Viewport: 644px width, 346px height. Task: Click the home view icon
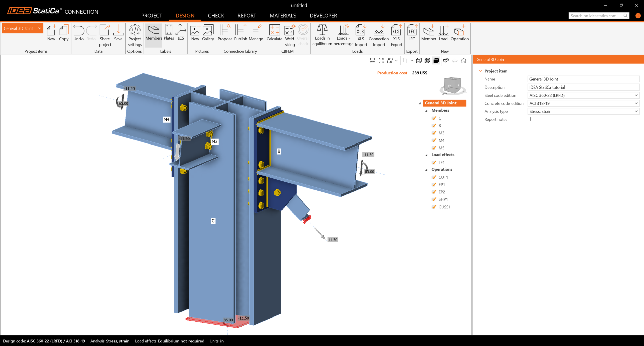point(464,61)
